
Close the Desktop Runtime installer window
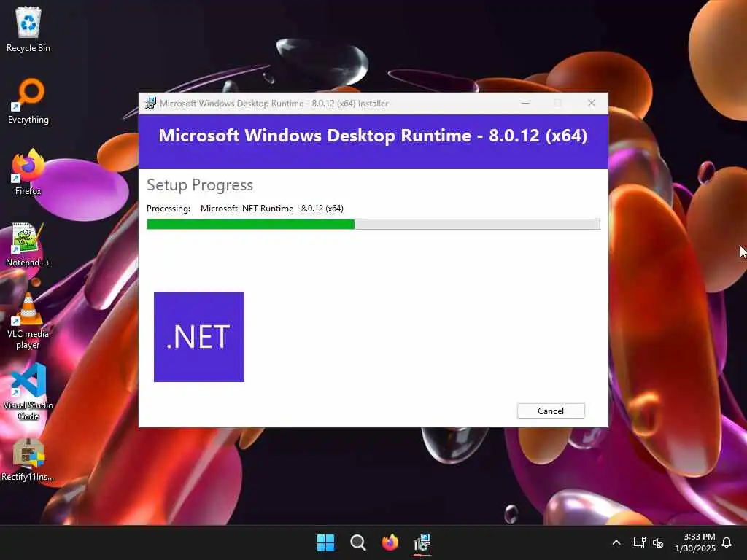[591, 104]
